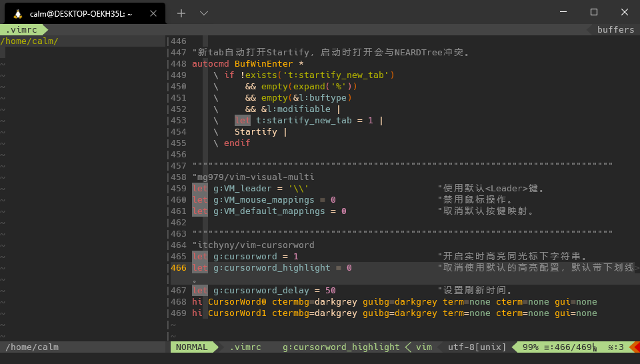Click g:VM_leader on line 459
Image resolution: width=640 pixels, height=364 pixels.
coord(243,189)
